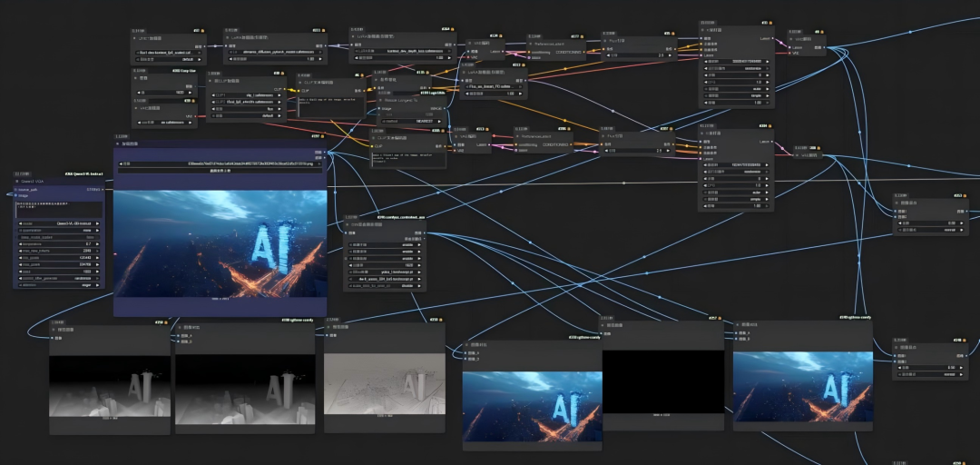Image resolution: width=980 pixels, height=465 pixels.
Task: Collapse the Resize Longest To node title dot
Action: tap(380, 100)
